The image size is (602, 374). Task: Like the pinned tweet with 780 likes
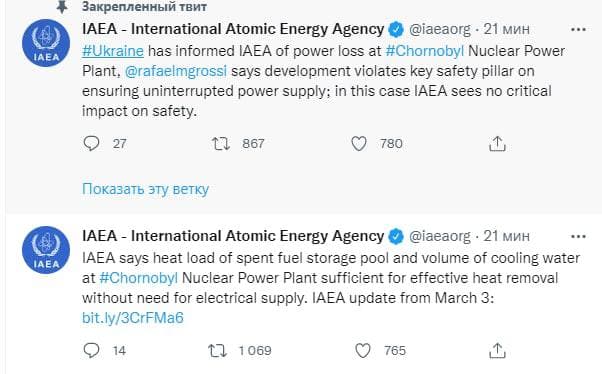point(359,144)
